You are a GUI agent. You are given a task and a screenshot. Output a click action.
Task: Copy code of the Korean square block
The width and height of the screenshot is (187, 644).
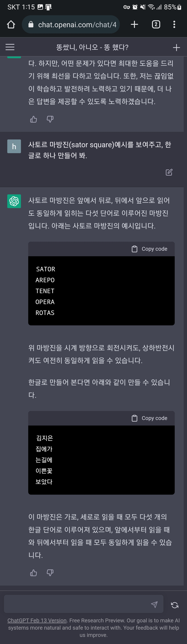149,418
